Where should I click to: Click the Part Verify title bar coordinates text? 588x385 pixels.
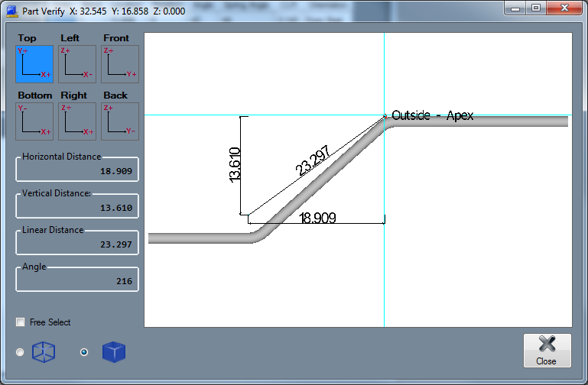tap(128, 11)
